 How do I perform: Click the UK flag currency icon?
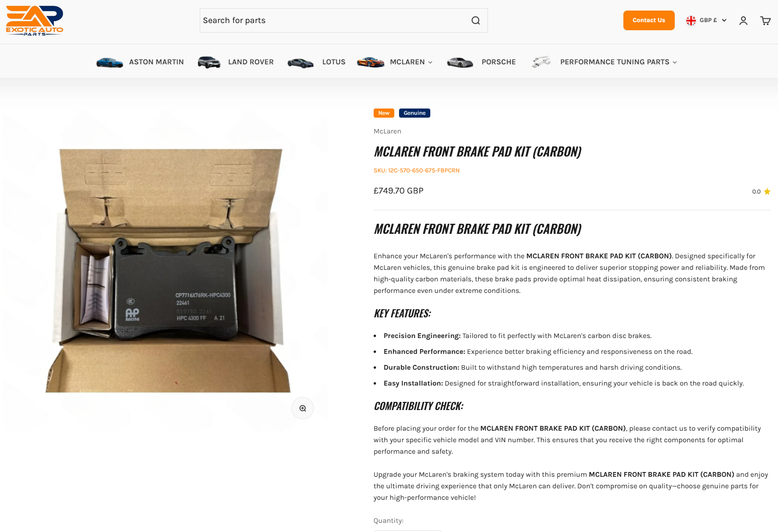pos(691,20)
